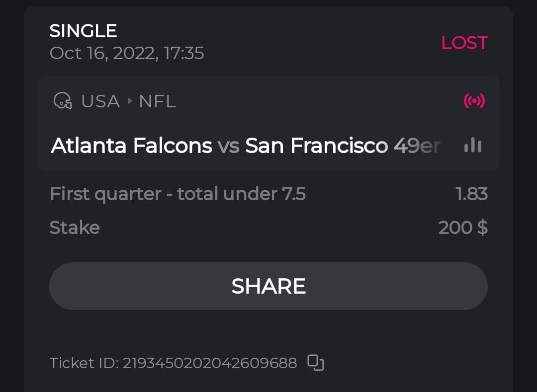The image size is (537, 392).
Task: Click the LOST status label
Action: click(464, 43)
